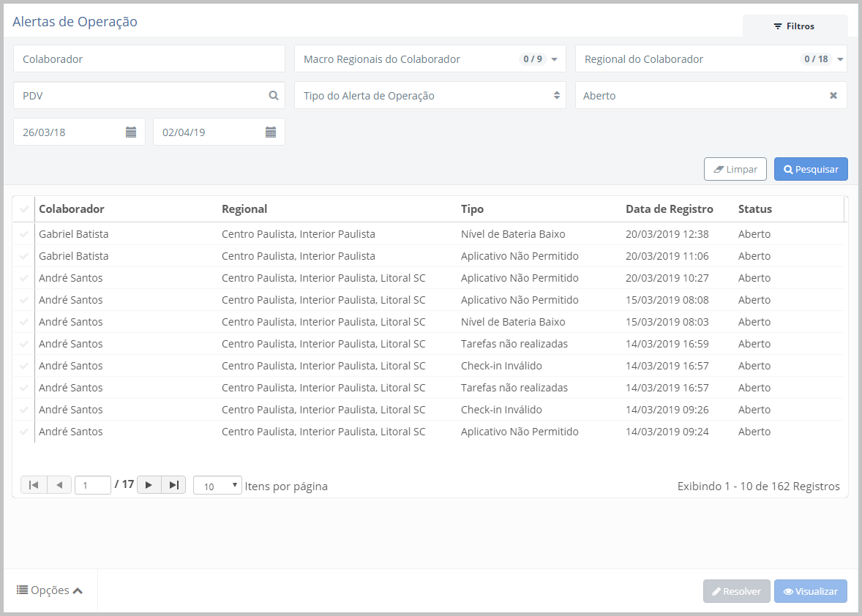
Task: Expand Macro Regionais do Colaborador dropdown
Action: (554, 59)
